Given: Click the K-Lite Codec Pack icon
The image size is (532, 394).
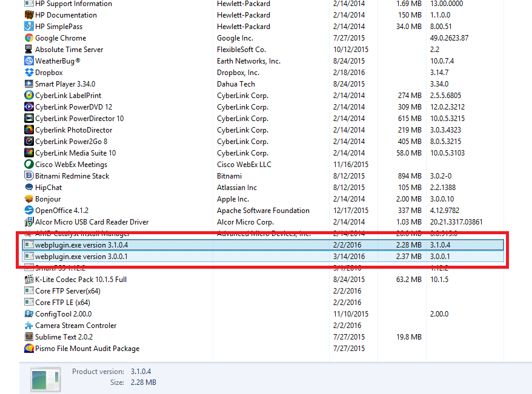Looking at the screenshot, I should click(x=29, y=280).
